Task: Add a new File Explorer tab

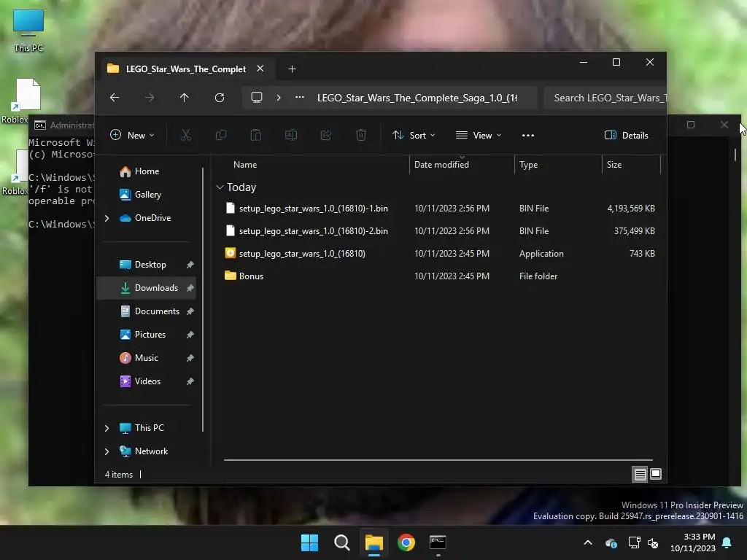Action: (x=292, y=69)
